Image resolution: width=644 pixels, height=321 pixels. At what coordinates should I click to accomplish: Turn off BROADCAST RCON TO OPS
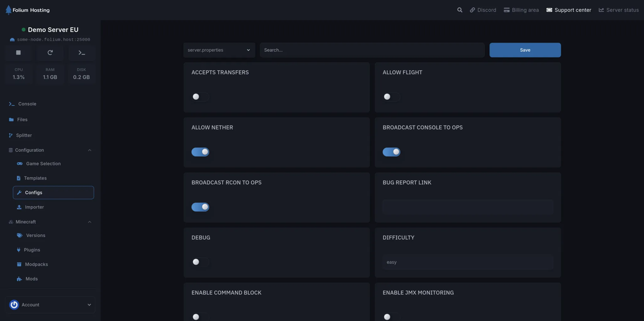(200, 207)
